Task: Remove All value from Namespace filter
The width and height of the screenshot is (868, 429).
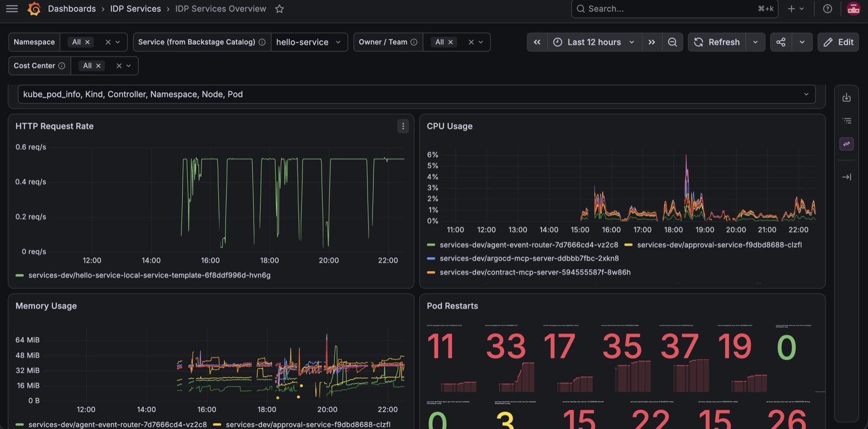Action: [87, 42]
